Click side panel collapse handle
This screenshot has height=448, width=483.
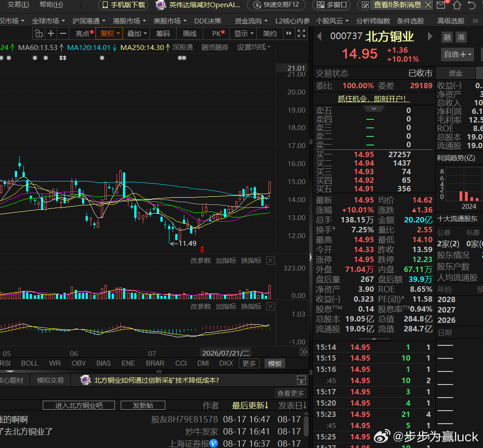[311, 258]
